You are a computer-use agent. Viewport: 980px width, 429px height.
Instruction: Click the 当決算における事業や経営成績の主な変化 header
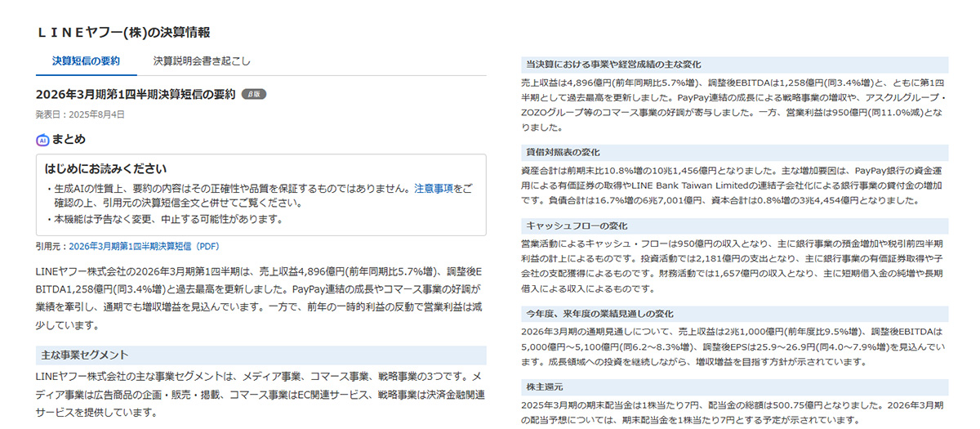(x=733, y=64)
